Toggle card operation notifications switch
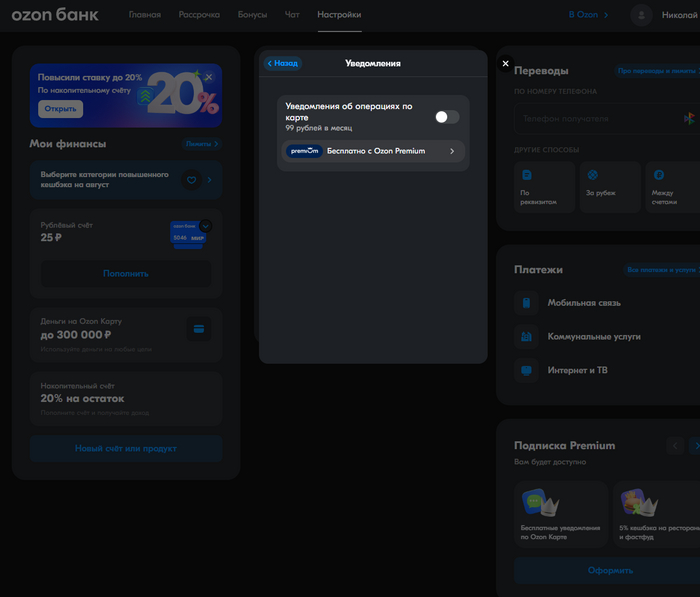Viewport: 700px width, 597px height. click(x=447, y=117)
